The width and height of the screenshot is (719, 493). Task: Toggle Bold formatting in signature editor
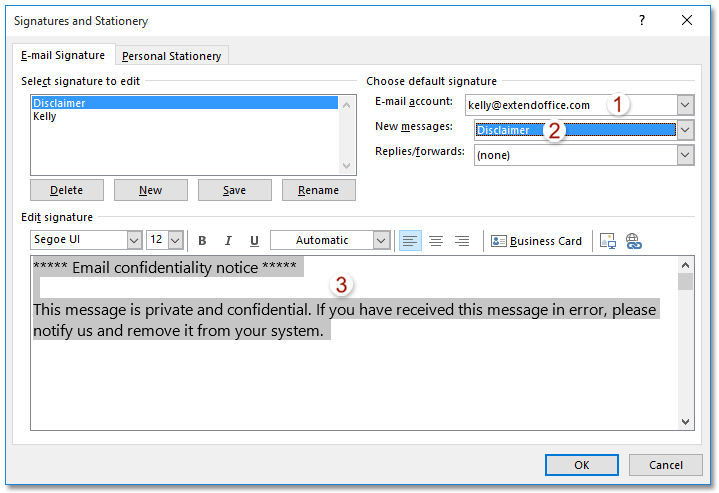click(202, 241)
